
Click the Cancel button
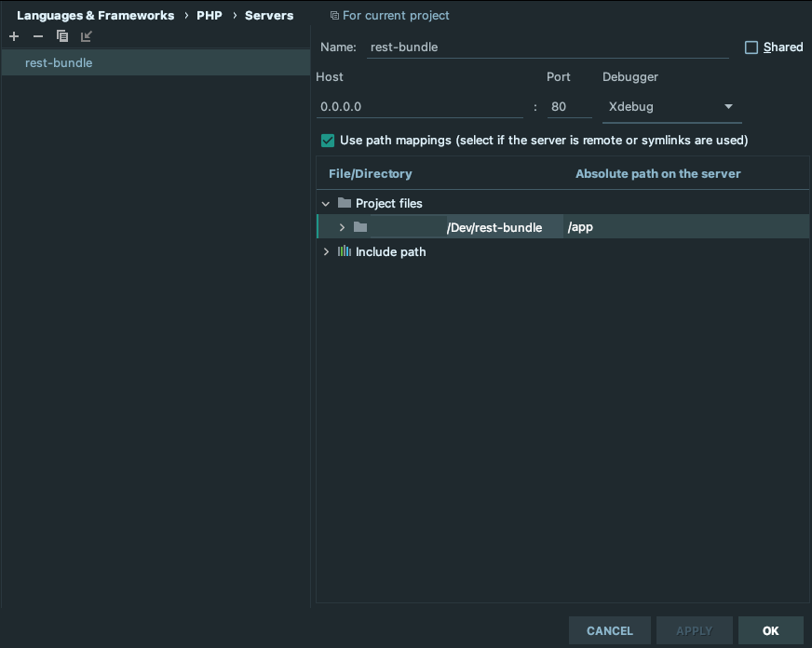[610, 631]
